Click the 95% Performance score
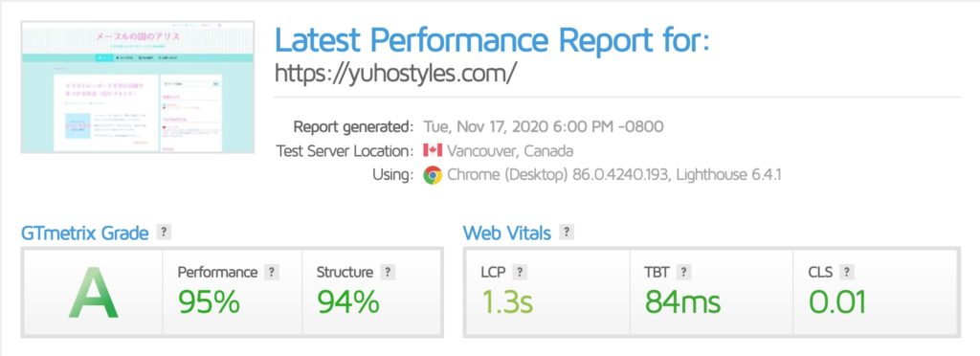The image size is (980, 356). point(209,302)
